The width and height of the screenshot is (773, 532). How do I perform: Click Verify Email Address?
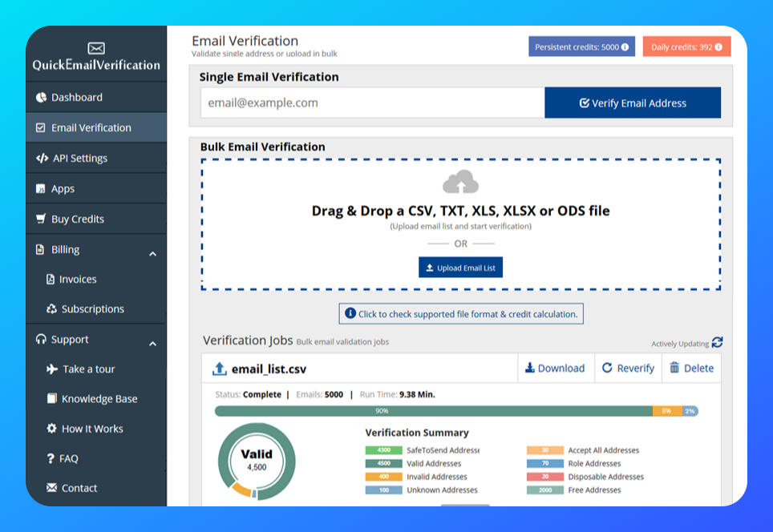click(x=633, y=103)
